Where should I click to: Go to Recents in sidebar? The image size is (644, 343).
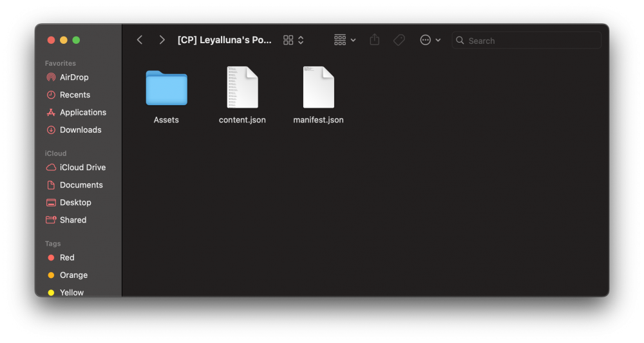tap(74, 95)
